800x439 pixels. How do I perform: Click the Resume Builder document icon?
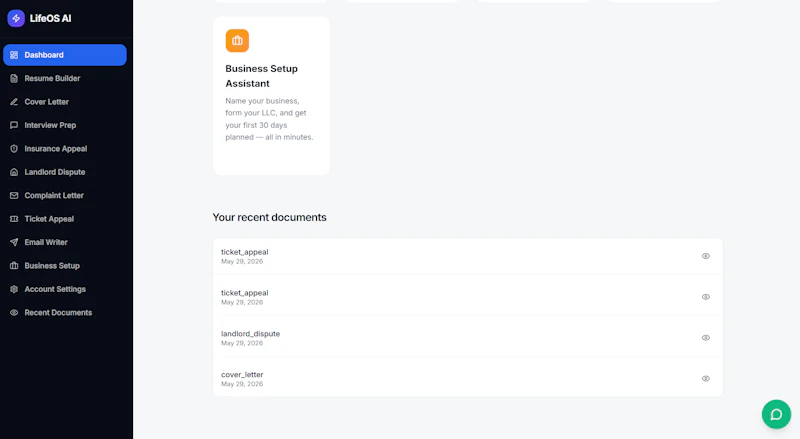[14, 79]
